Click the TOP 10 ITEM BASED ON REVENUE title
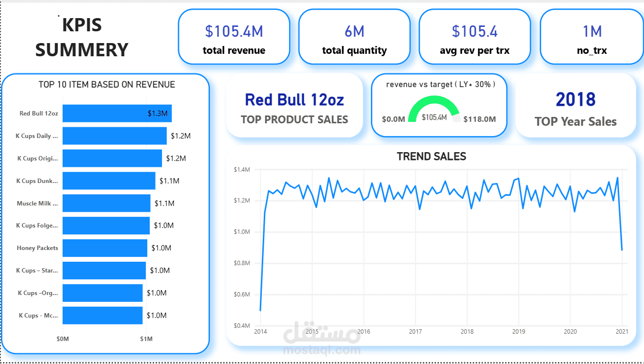 pos(107,85)
